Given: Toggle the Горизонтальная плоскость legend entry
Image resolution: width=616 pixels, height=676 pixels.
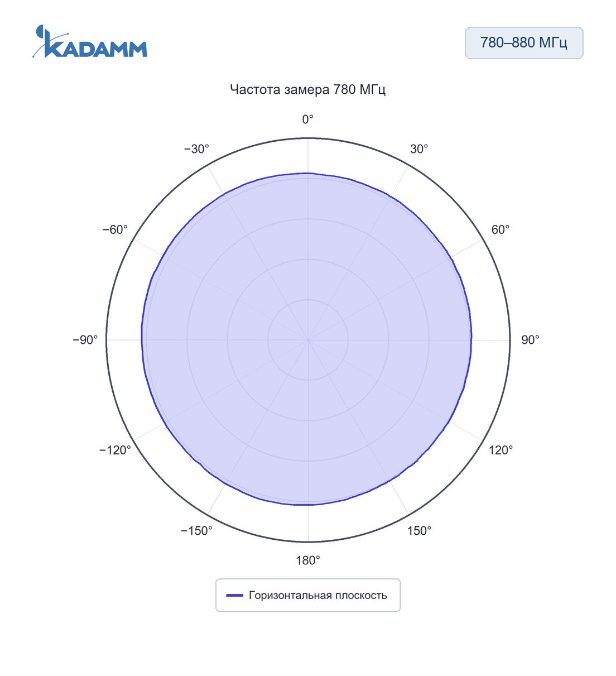Looking at the screenshot, I should pos(308,595).
